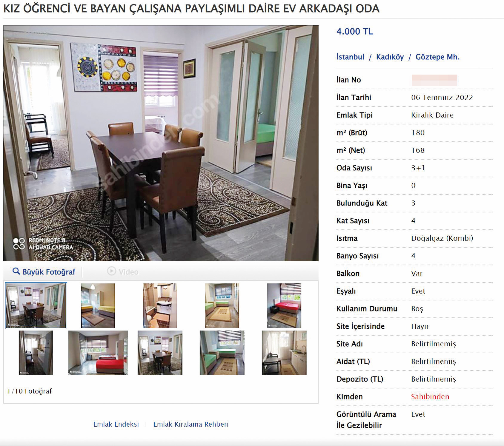This screenshot has height=446, width=504.
Task: Open the Emlak Kiralama Rehberi link
Action: (x=191, y=424)
